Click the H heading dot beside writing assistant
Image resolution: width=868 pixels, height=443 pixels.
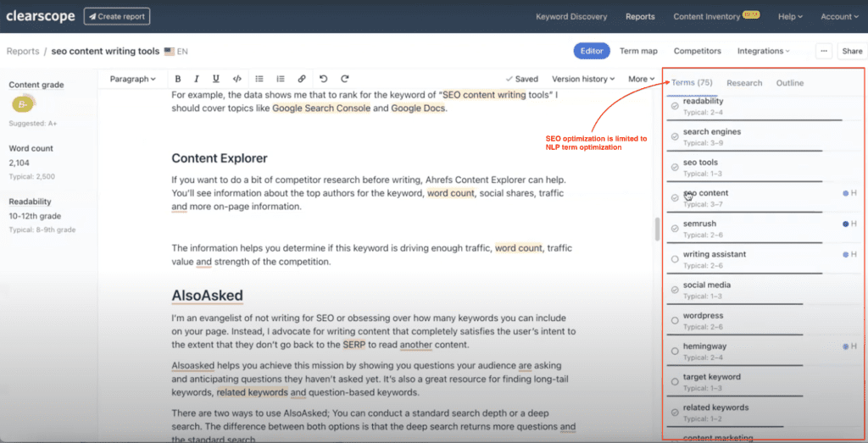coord(845,254)
